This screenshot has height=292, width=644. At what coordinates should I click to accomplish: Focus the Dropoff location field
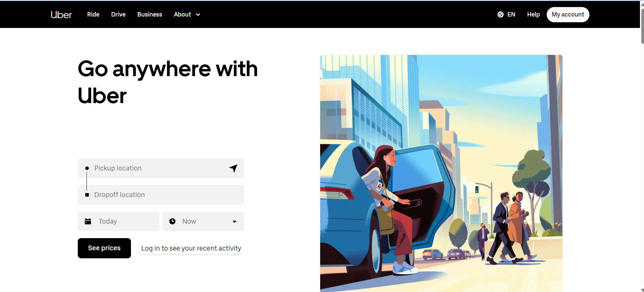tap(161, 195)
